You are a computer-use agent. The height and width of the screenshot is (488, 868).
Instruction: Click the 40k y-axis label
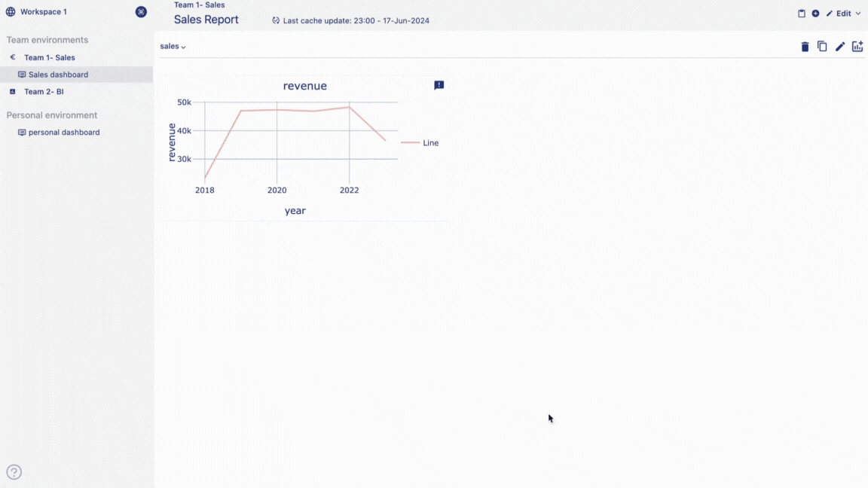click(185, 130)
